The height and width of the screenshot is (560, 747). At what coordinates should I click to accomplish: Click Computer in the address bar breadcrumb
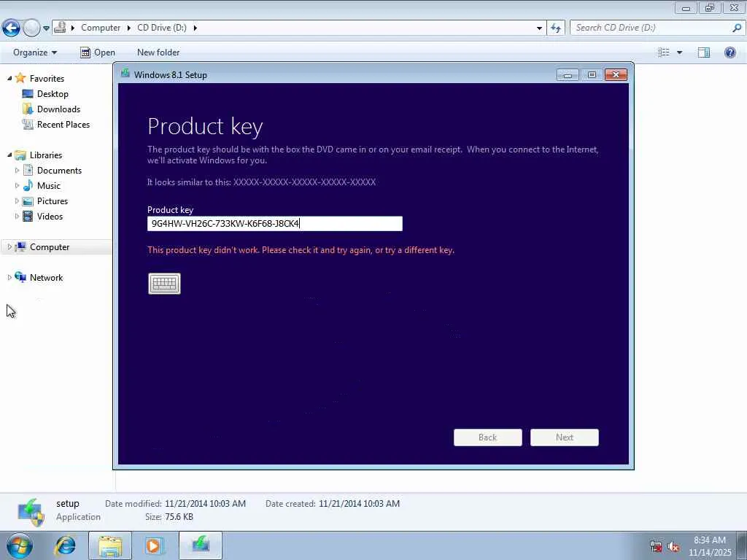point(101,28)
